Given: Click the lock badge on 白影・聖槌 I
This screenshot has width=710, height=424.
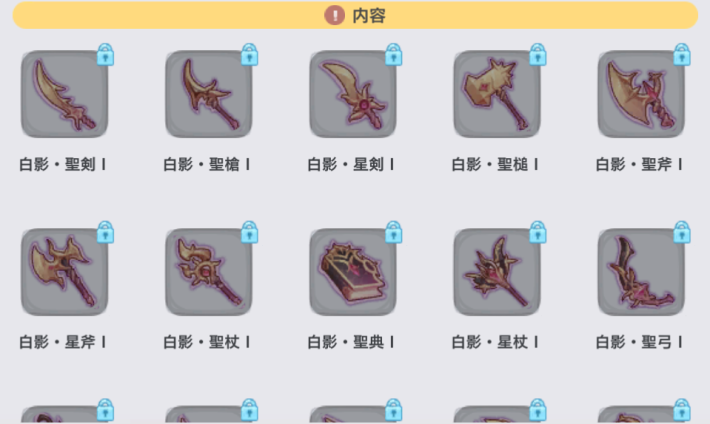Looking at the screenshot, I should [537, 55].
